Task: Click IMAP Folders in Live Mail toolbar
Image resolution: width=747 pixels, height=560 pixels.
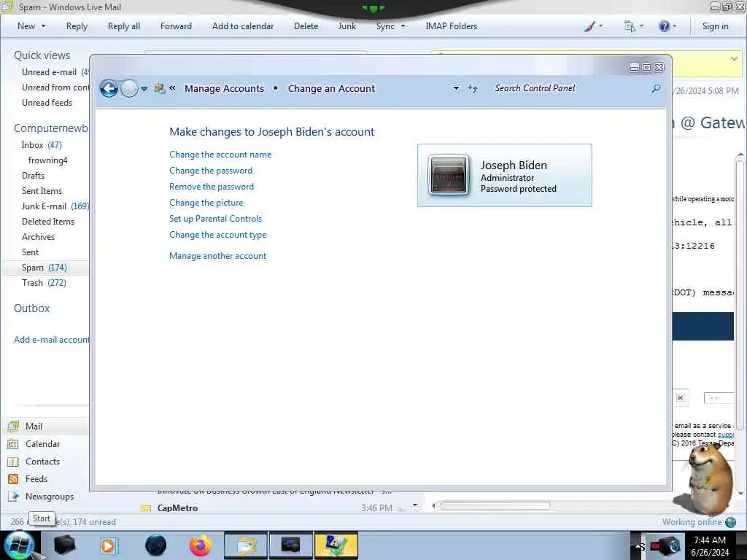Action: [x=451, y=26]
